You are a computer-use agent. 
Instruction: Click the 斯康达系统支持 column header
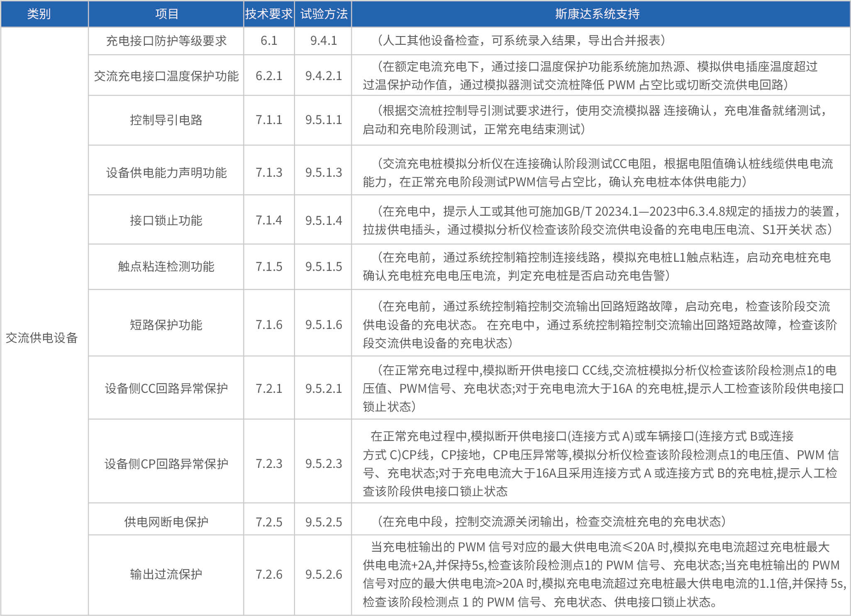pos(597,14)
